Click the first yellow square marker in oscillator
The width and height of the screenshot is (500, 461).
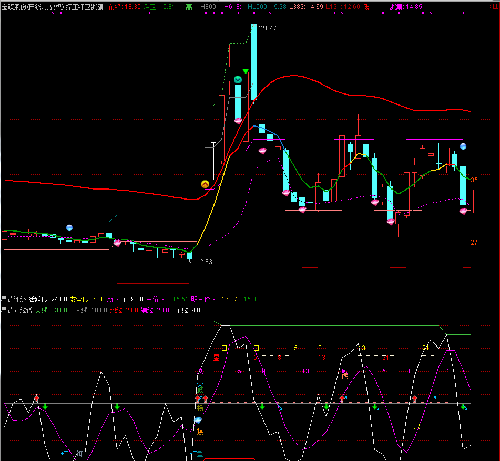click(x=224, y=348)
